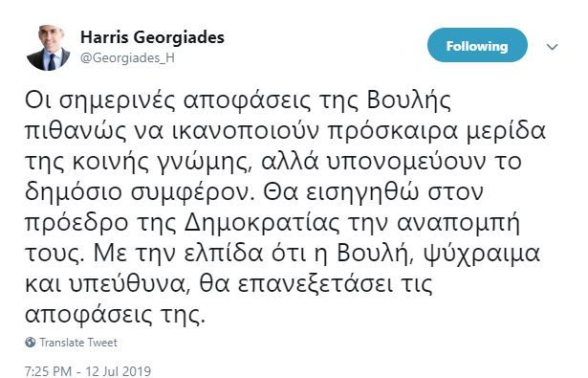This screenshot has width=588, height=378.
Task: Open Harris Georgiades profile avatar
Action: coord(49,48)
